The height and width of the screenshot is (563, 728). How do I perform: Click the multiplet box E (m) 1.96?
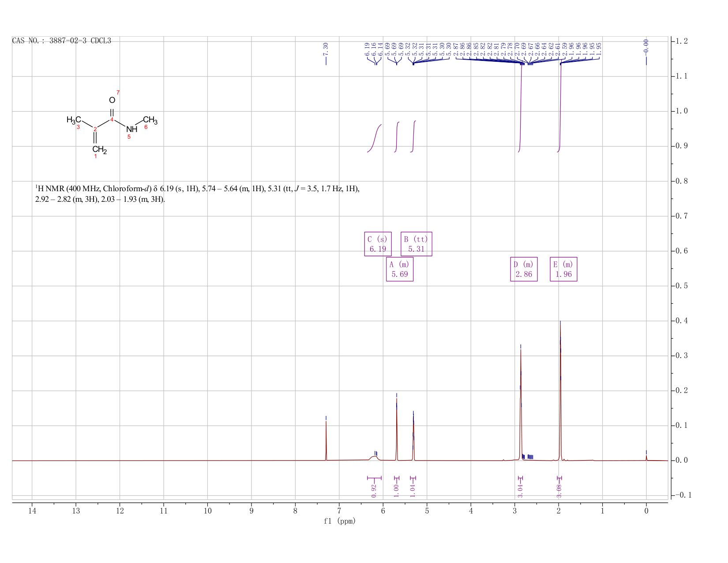tap(563, 269)
